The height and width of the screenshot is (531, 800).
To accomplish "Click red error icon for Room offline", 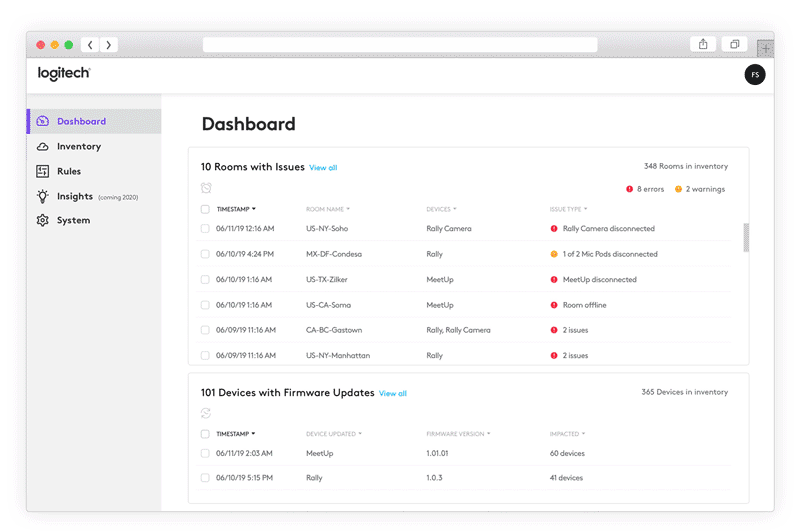I will tap(554, 305).
